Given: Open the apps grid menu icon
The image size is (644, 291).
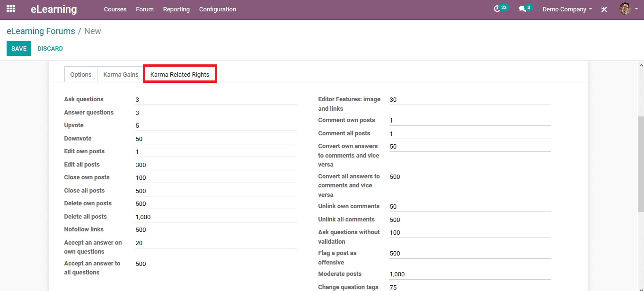Looking at the screenshot, I should click(10, 9).
